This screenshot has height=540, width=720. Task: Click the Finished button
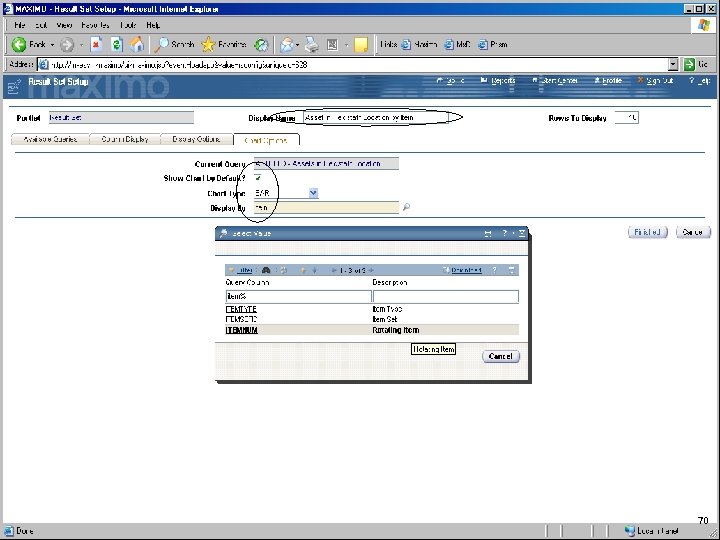pyautogui.click(x=647, y=232)
